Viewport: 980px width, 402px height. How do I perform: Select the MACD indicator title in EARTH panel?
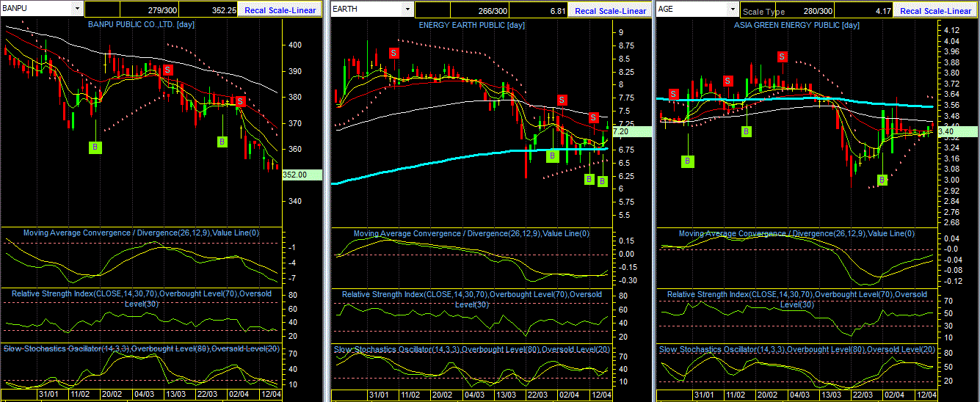(x=471, y=233)
